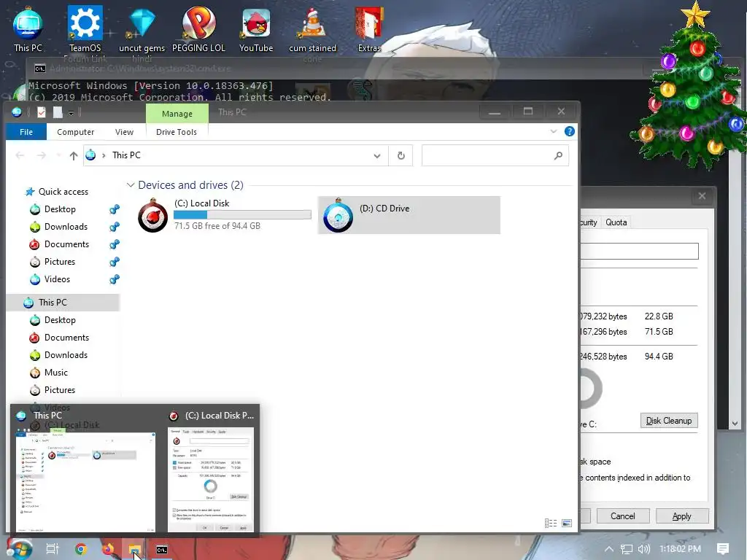Screen dimensions: 747x560
Task: Click the Forward navigation arrow
Action: [x=42, y=156]
